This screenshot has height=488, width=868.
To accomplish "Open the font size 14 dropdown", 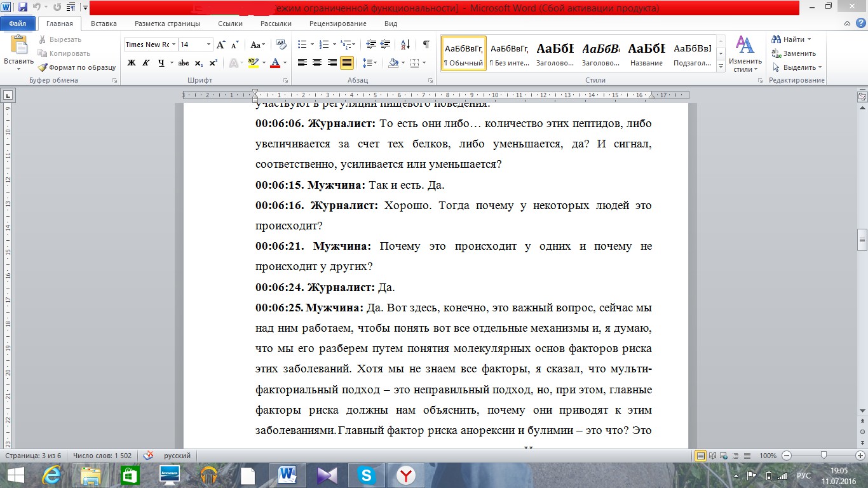I will 209,44.
